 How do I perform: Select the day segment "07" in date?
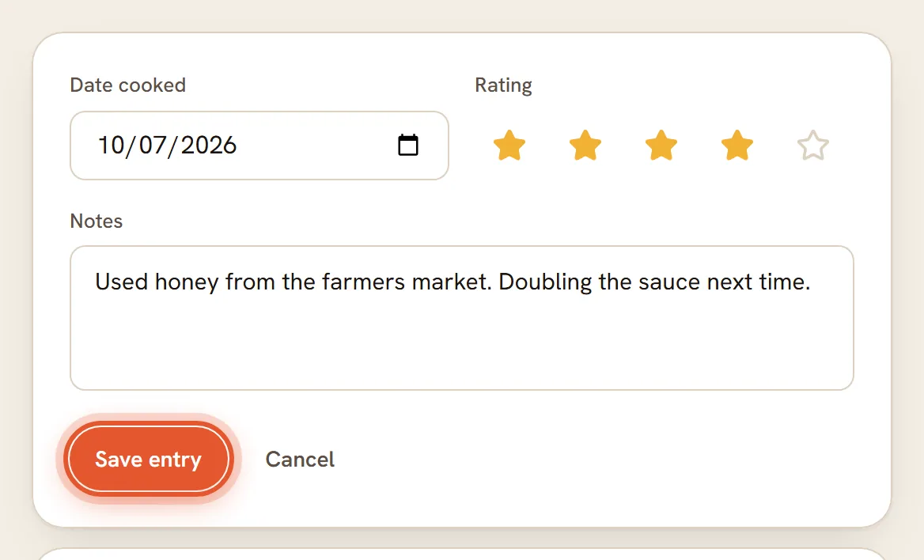[153, 145]
